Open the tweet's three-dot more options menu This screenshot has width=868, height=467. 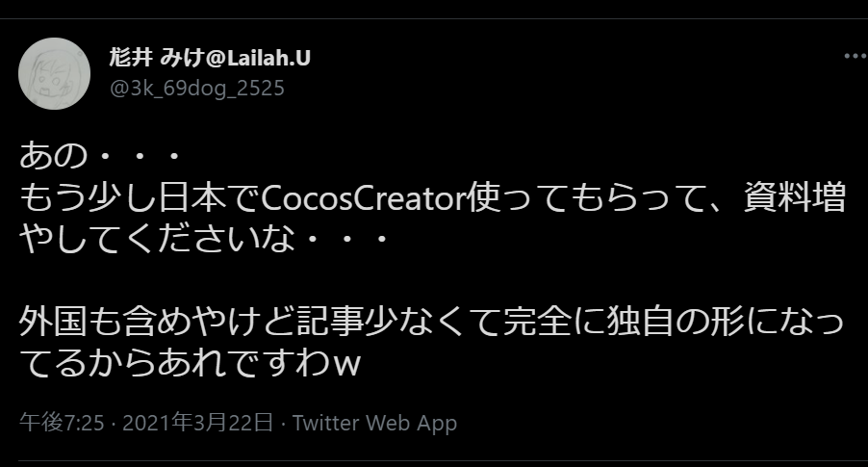tap(855, 56)
